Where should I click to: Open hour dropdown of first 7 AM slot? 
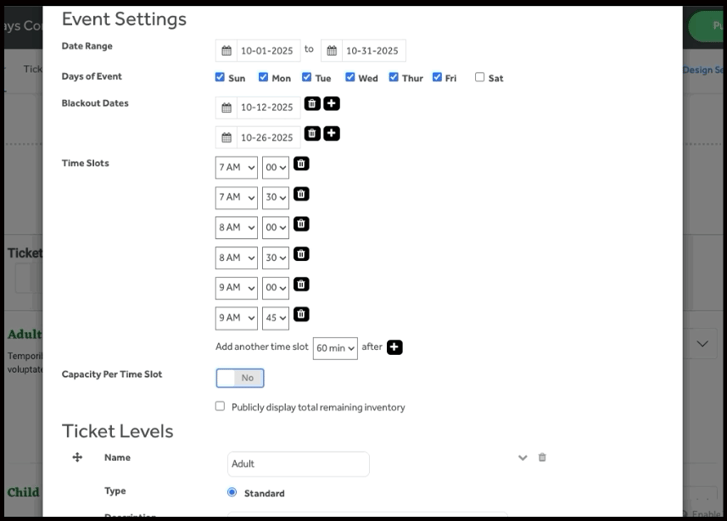(x=236, y=168)
